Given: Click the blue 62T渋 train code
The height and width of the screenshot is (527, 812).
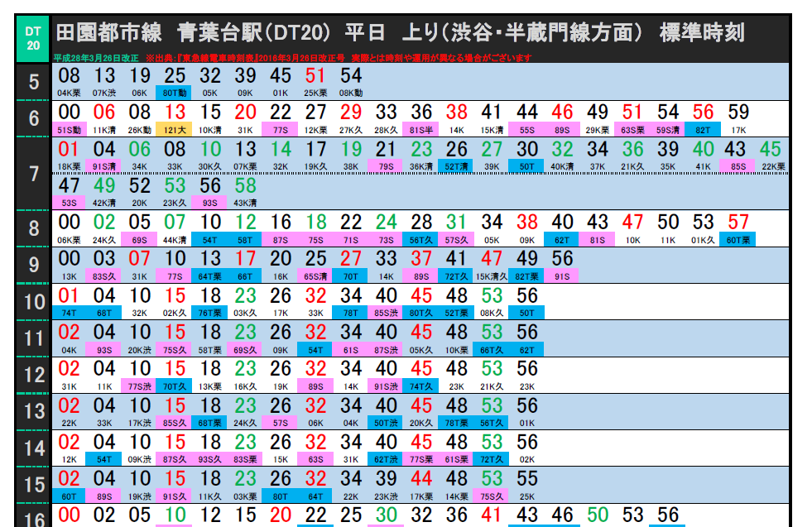Looking at the screenshot, I should click(x=386, y=459).
